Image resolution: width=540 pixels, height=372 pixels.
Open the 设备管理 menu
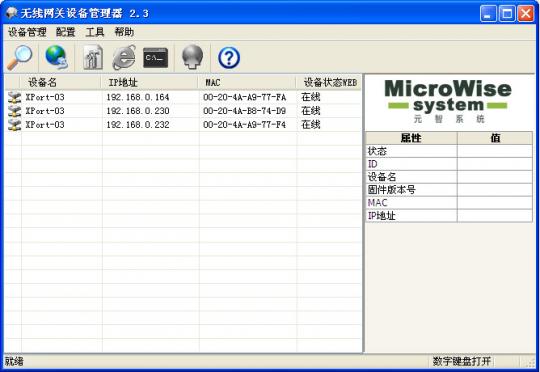click(x=27, y=32)
